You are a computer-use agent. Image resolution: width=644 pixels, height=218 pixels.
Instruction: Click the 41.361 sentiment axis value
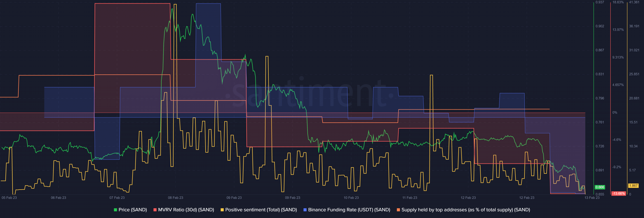tap(634, 2)
